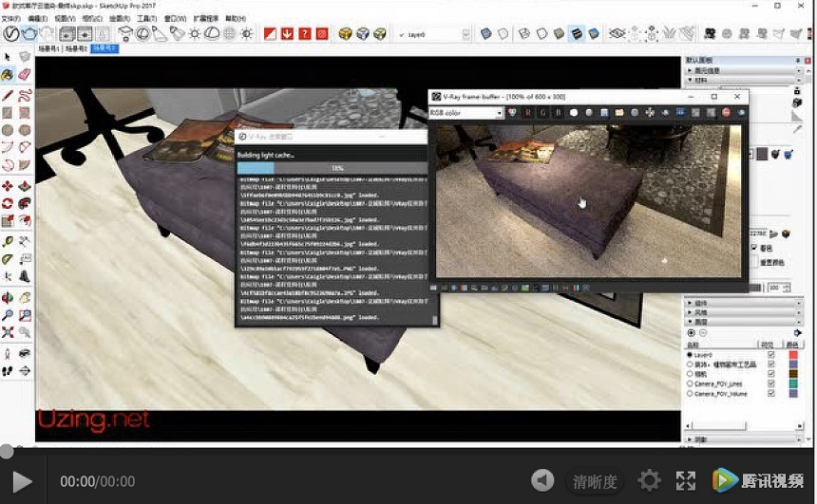The height and width of the screenshot is (504, 817).
Task: Switch to the highlighted third scene tab
Action: (x=104, y=47)
